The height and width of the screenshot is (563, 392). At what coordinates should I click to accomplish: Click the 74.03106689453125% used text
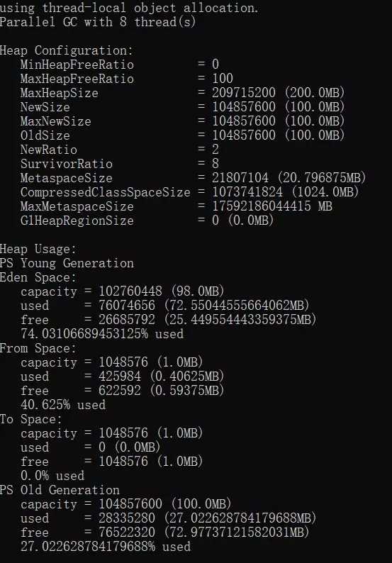click(102, 334)
